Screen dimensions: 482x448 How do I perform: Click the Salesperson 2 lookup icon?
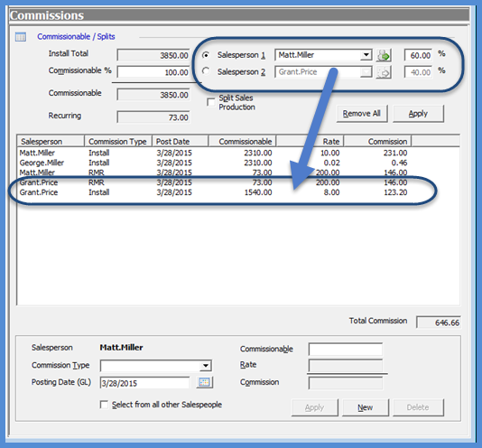[384, 72]
